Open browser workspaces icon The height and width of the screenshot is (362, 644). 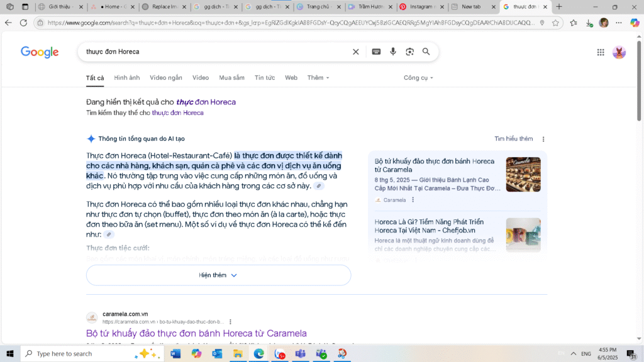(x=10, y=6)
